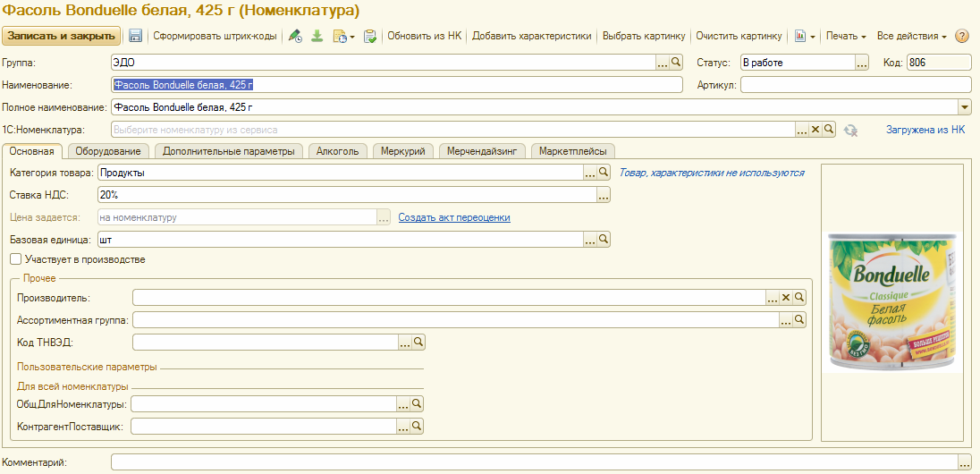This screenshot has width=980, height=474.
Task: Click the floppy disk save icon
Action: 136,37
